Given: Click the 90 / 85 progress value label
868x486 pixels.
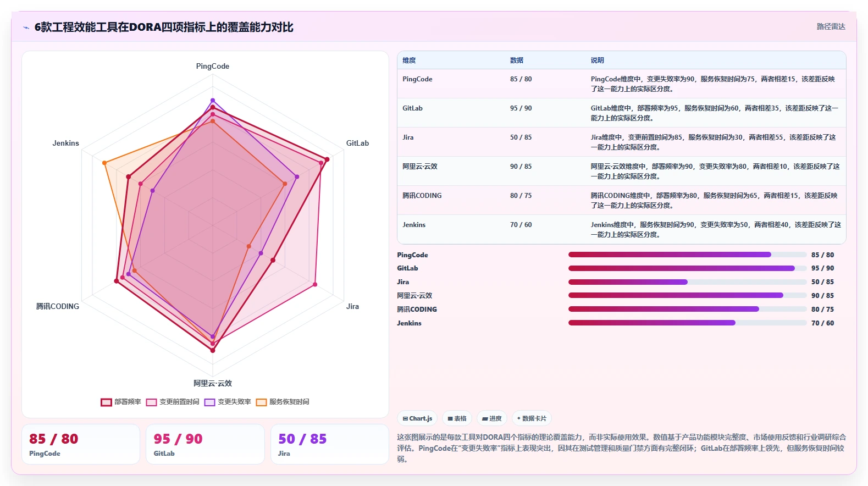Looking at the screenshot, I should (x=822, y=296).
